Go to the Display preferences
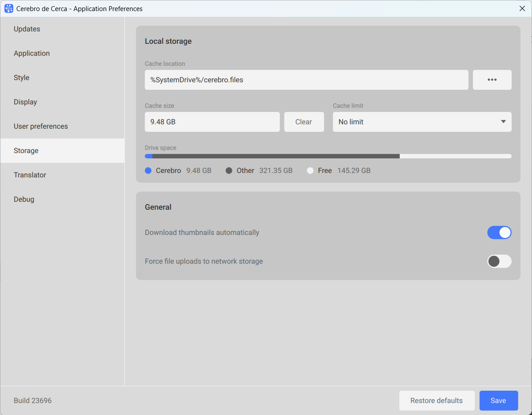This screenshot has height=415, width=532. pyautogui.click(x=25, y=102)
